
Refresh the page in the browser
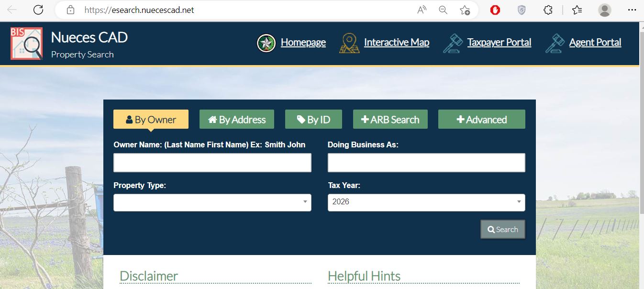38,10
